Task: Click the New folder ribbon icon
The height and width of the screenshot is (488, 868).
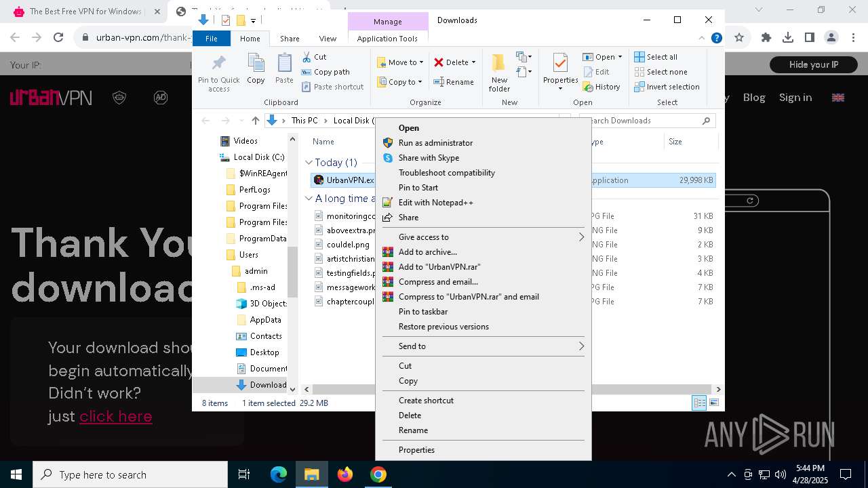Action: 499,73
